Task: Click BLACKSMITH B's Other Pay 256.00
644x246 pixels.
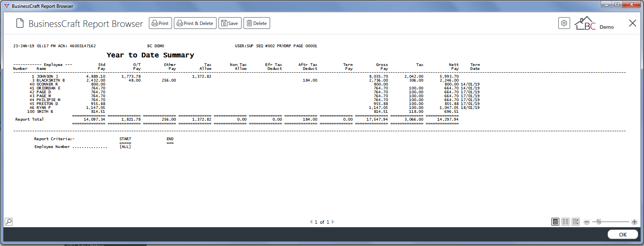Action: [169, 80]
